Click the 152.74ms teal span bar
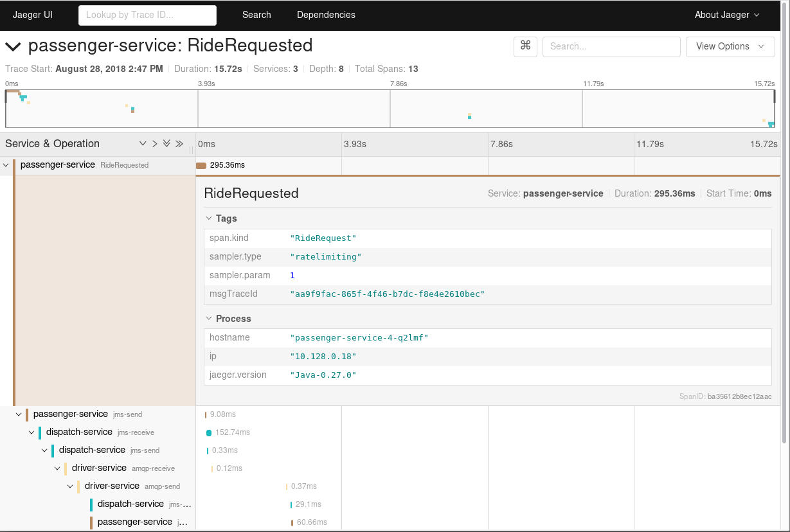Image resolution: width=790 pixels, height=532 pixels. 209,432
